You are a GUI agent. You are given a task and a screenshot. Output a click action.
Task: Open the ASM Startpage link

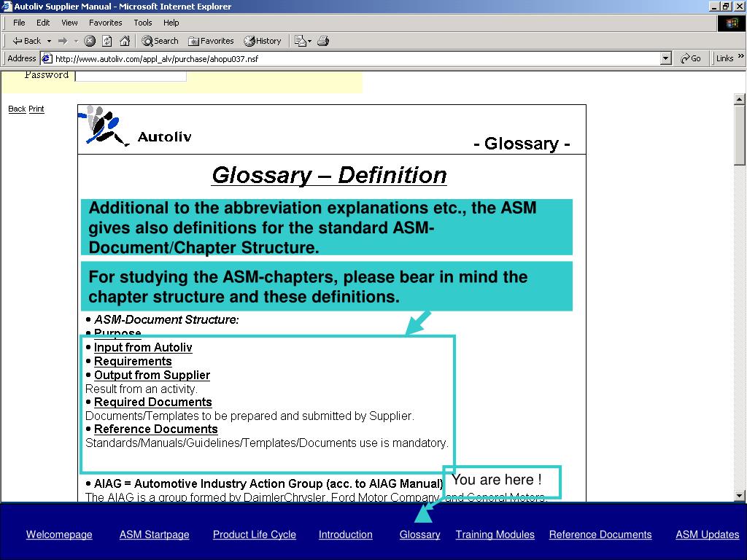(155, 534)
